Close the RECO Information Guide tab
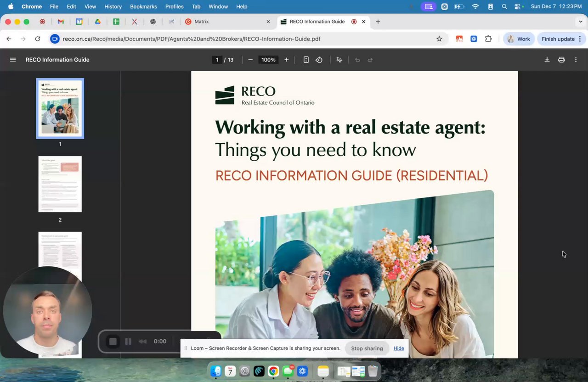This screenshot has width=588, height=382. (x=364, y=22)
